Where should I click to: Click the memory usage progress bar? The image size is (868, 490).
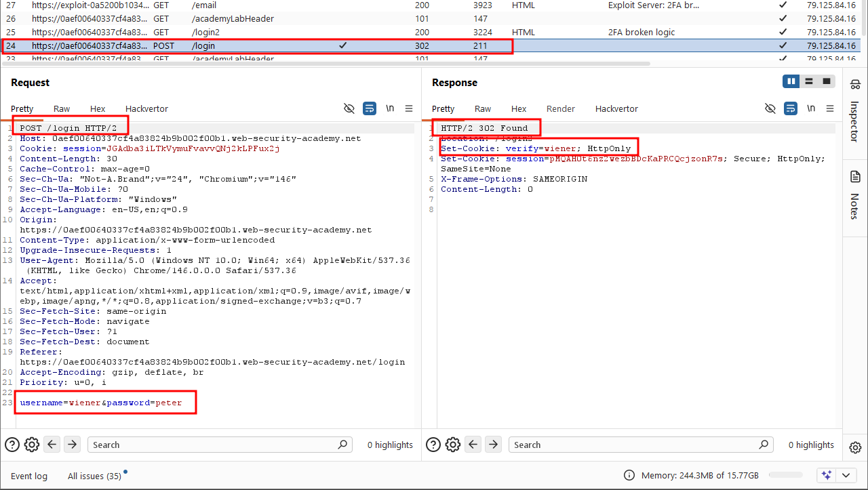click(785, 476)
